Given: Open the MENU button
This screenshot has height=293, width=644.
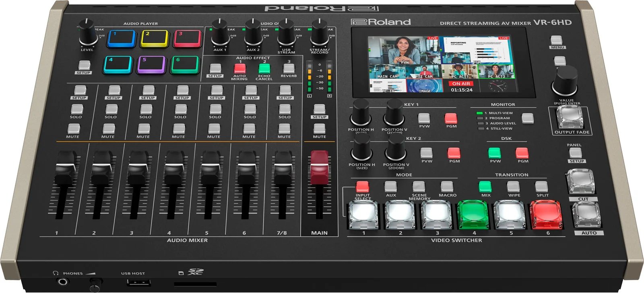Looking at the screenshot, I should coord(557,40).
